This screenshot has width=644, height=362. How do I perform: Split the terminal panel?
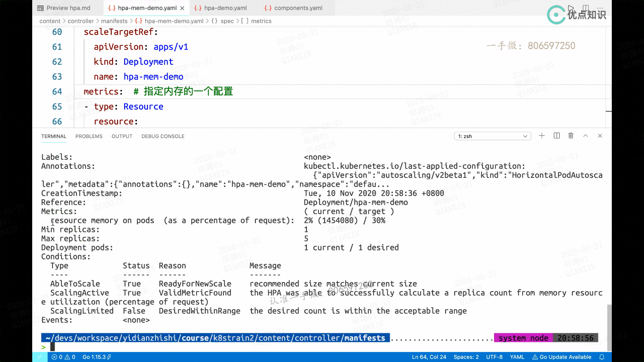pos(557,136)
